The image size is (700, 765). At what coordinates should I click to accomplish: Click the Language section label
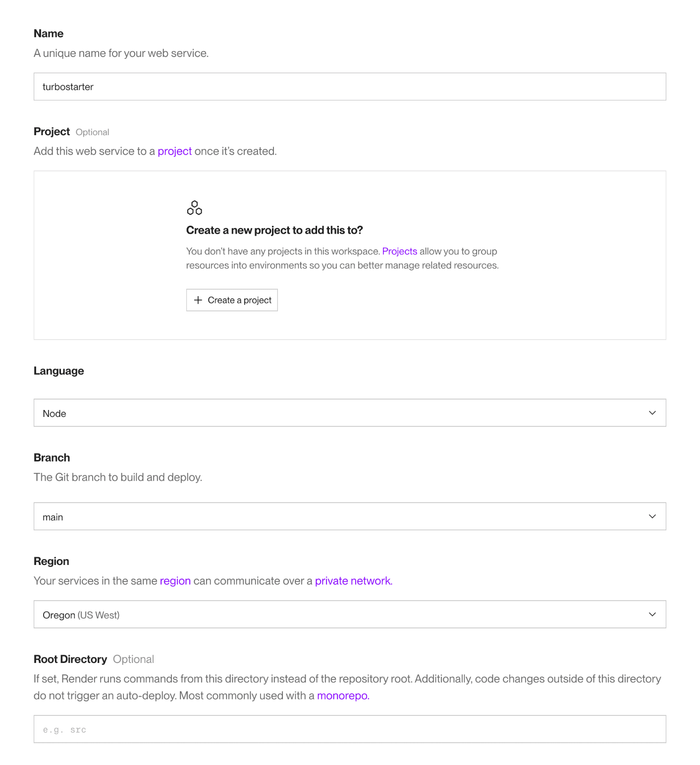[x=59, y=371]
